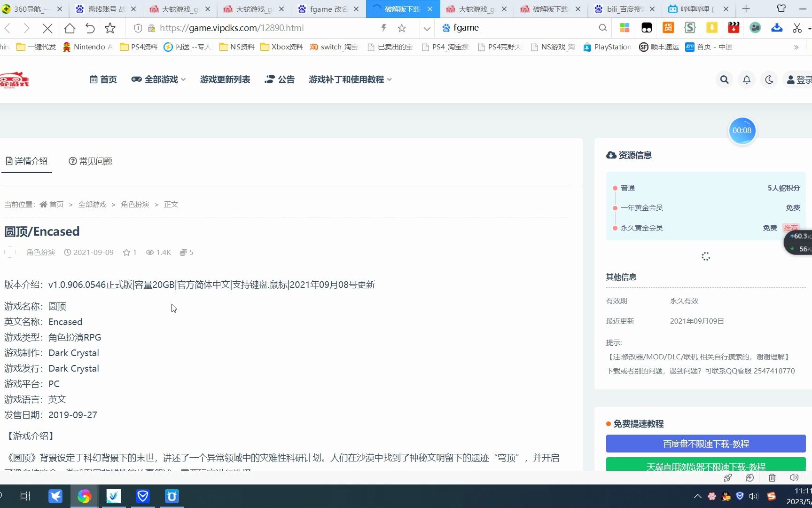Click the lightning speed-mode icon in address bar
Screen dimensions: 812x508
383,28
